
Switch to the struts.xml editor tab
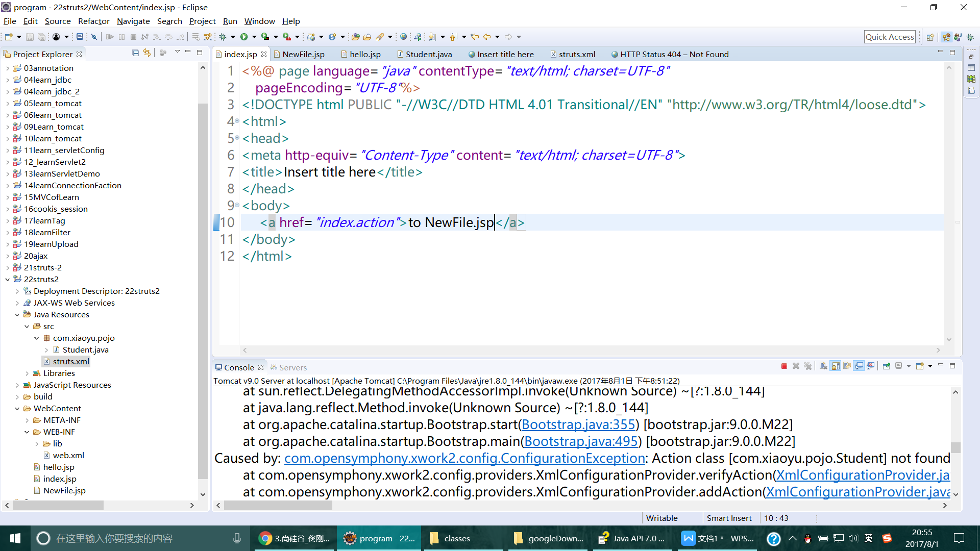pos(573,54)
